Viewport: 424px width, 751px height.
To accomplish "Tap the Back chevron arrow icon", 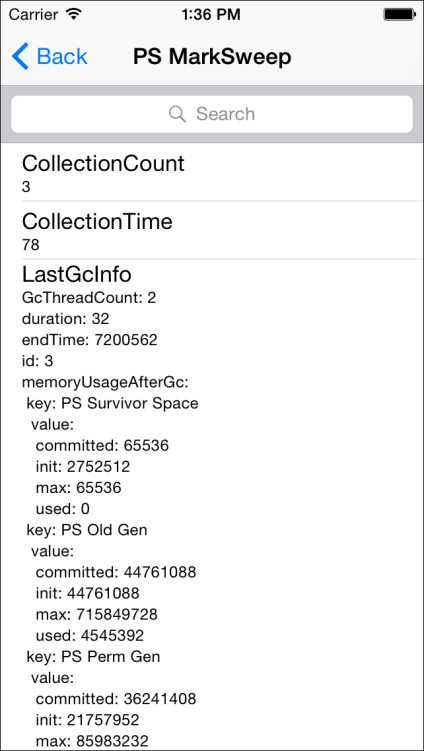I will coord(20,56).
